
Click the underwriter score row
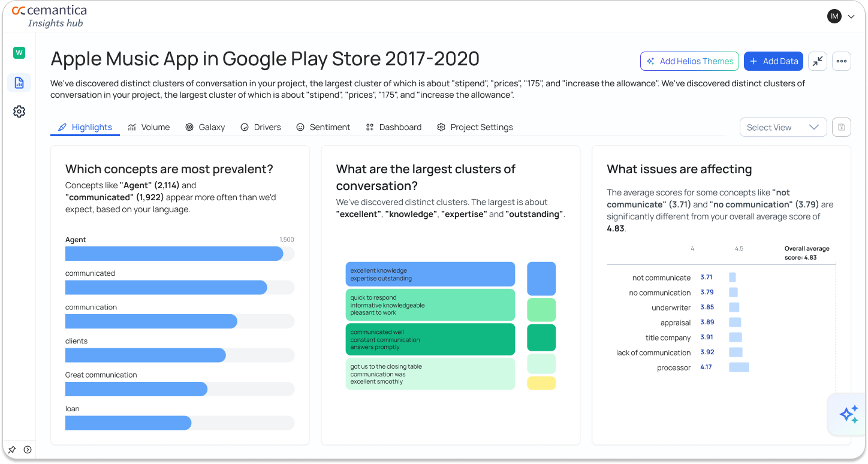pos(695,308)
